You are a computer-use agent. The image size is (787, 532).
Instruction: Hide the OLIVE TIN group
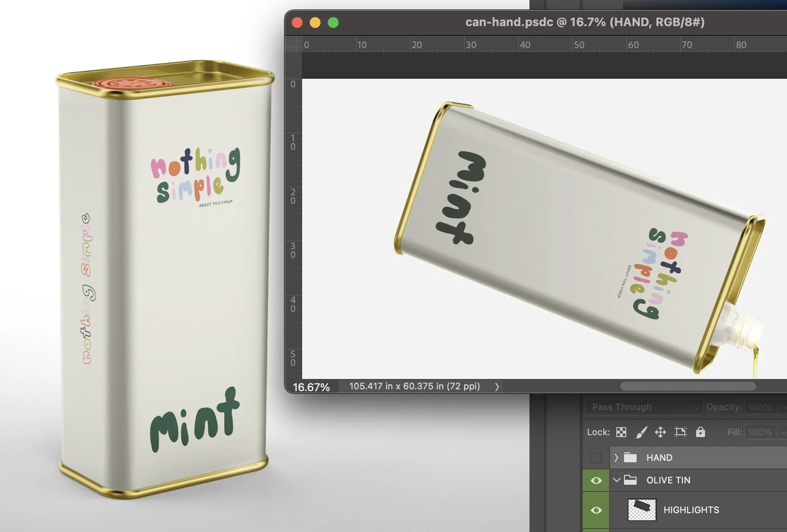click(x=595, y=480)
